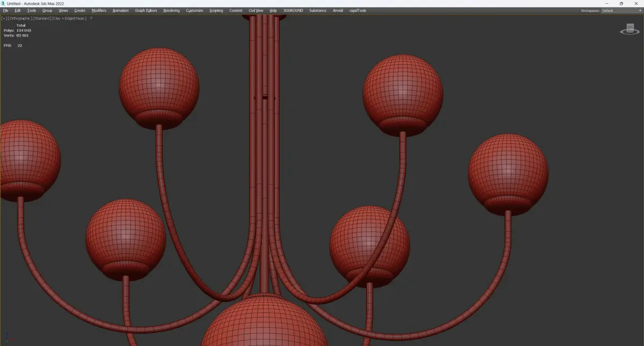The width and height of the screenshot is (644, 346).
Task: Open the Rendering menu
Action: pyautogui.click(x=172, y=10)
